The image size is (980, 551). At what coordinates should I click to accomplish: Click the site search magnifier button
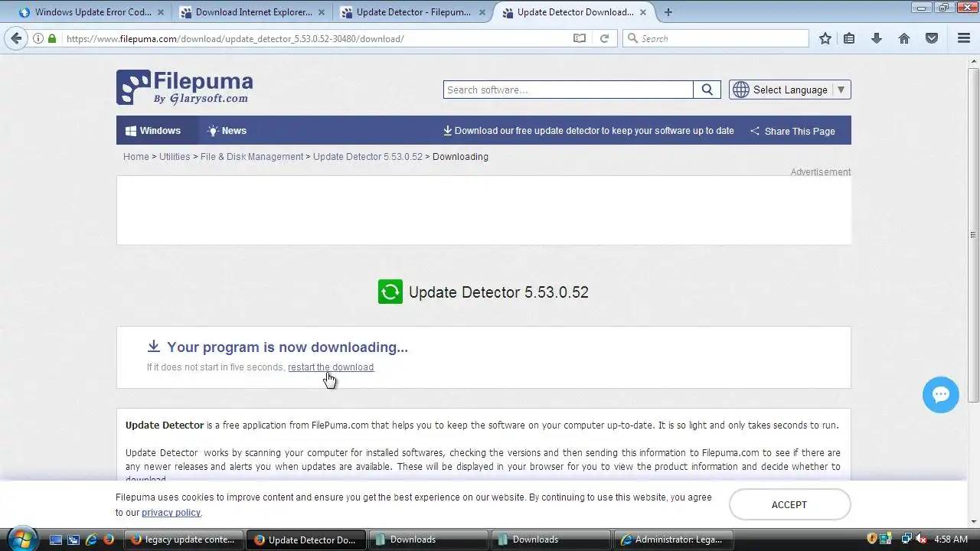(707, 90)
